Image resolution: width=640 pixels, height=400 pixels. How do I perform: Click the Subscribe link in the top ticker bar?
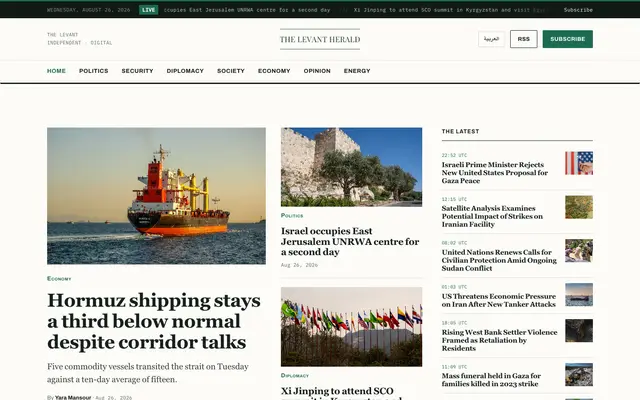578,10
